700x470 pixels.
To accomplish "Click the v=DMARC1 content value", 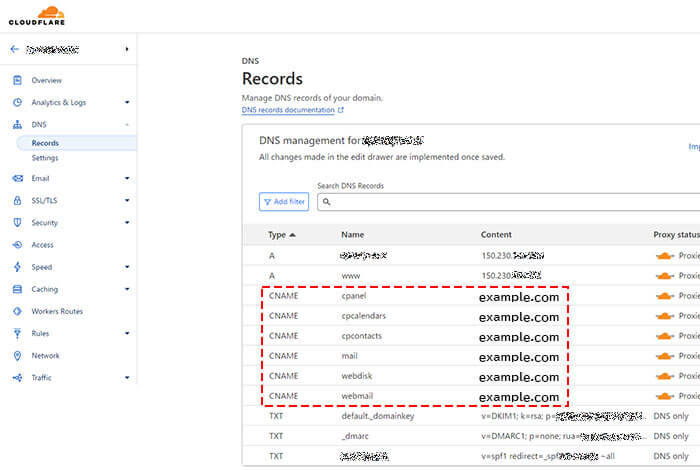I will pos(564,436).
